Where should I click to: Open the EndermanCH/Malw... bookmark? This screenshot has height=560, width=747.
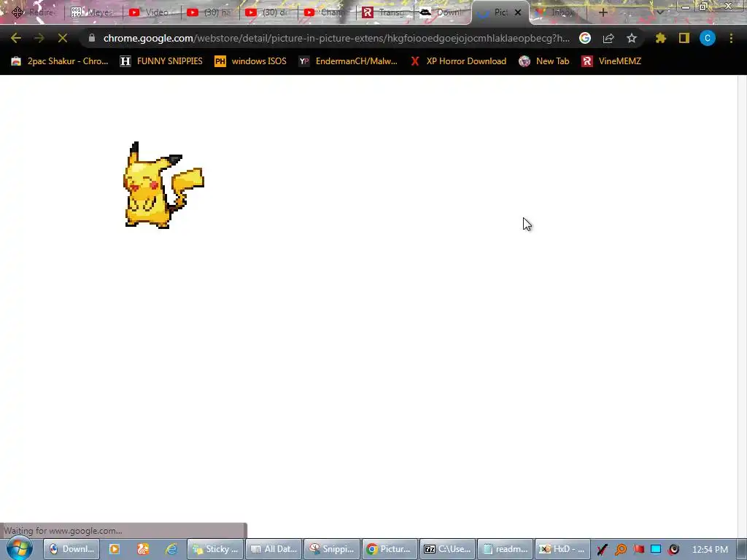tap(348, 61)
